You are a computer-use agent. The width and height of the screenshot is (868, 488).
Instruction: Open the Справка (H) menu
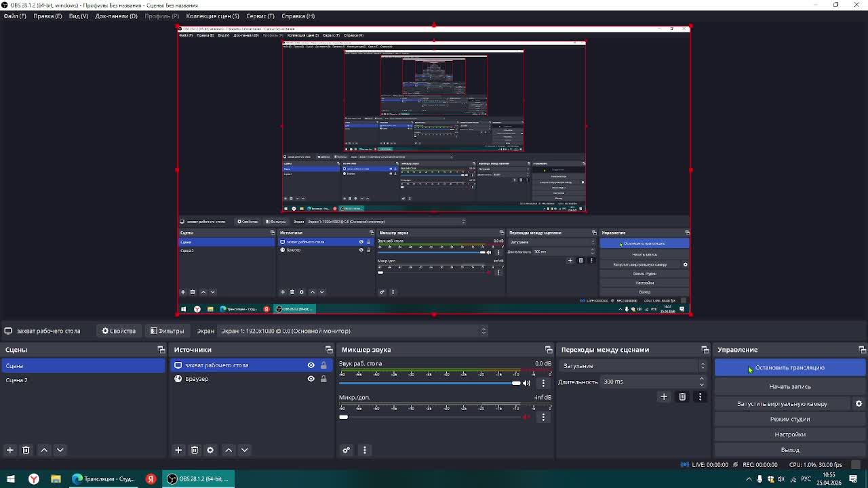click(x=298, y=16)
